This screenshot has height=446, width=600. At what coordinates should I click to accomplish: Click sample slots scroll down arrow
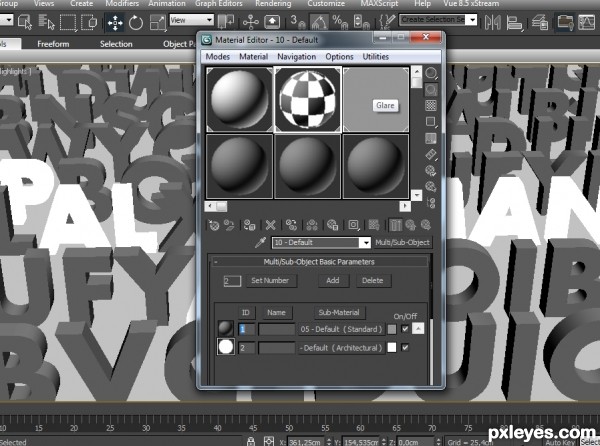(416, 195)
